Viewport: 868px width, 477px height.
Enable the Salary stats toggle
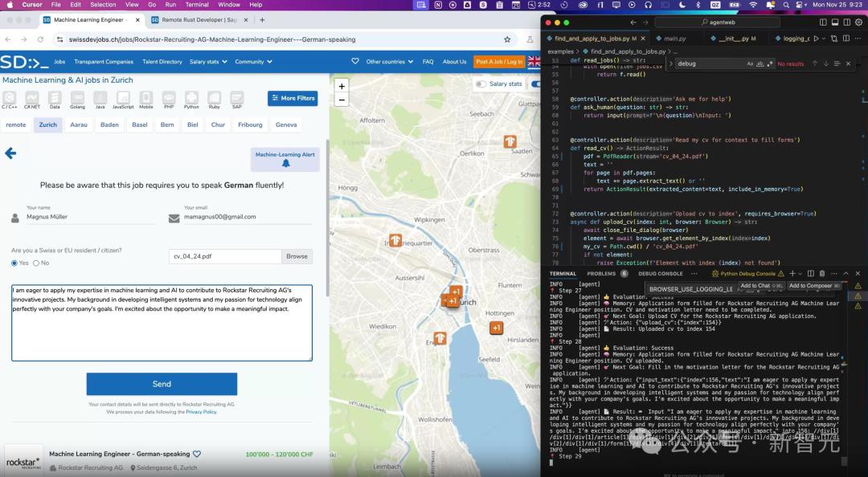(481, 84)
